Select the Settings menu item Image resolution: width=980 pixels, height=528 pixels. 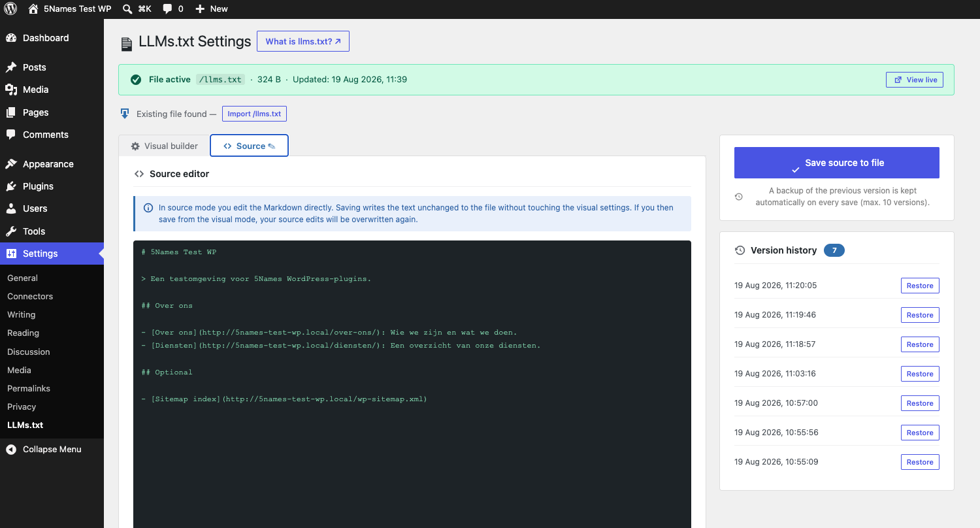tap(52, 254)
